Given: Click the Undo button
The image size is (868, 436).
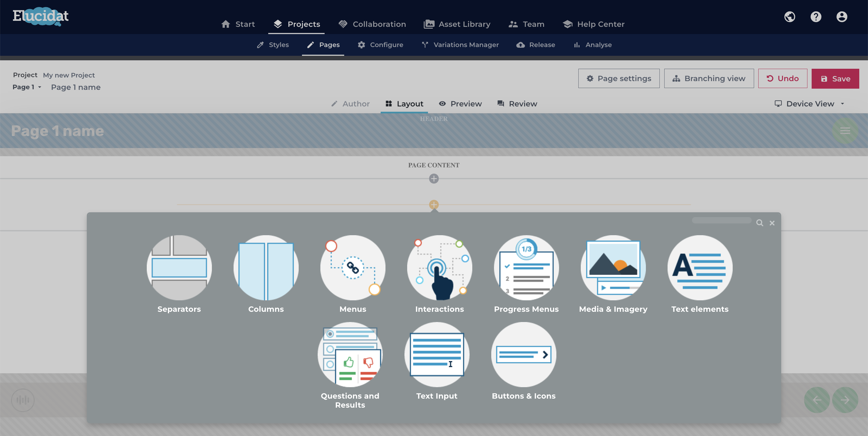Looking at the screenshot, I should 782,79.
